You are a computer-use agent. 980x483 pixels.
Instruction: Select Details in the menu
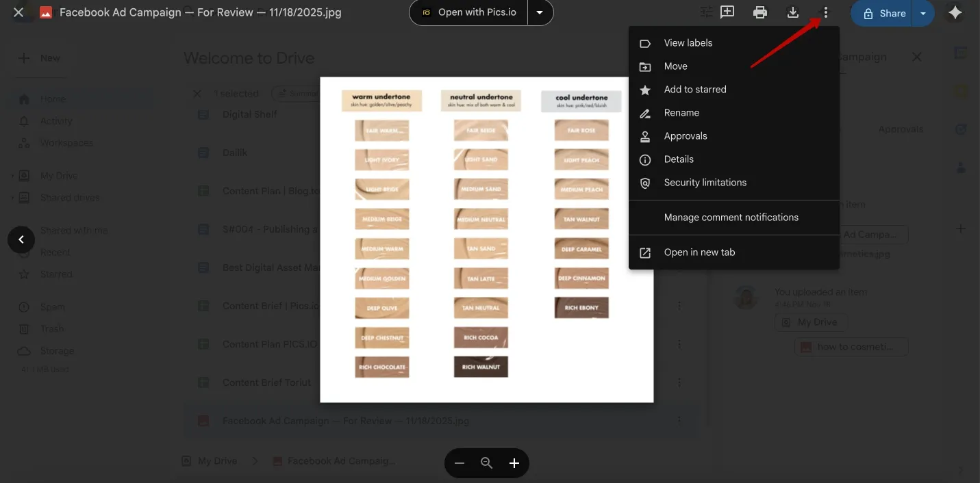734,159
